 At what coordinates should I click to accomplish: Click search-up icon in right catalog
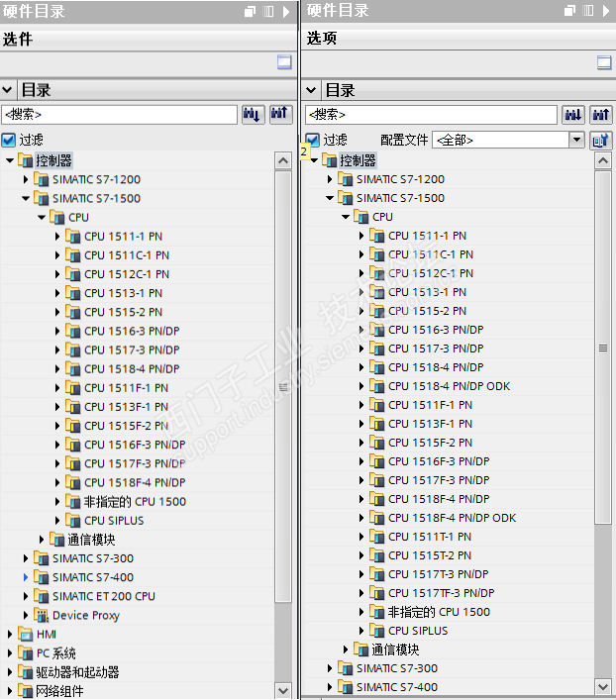tap(601, 115)
